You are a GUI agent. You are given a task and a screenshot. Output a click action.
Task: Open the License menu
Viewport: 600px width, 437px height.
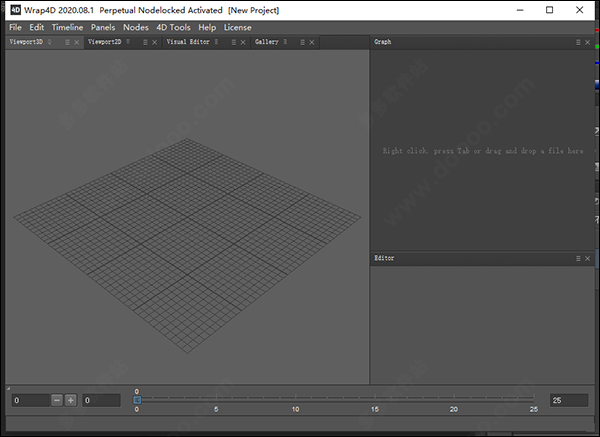238,28
